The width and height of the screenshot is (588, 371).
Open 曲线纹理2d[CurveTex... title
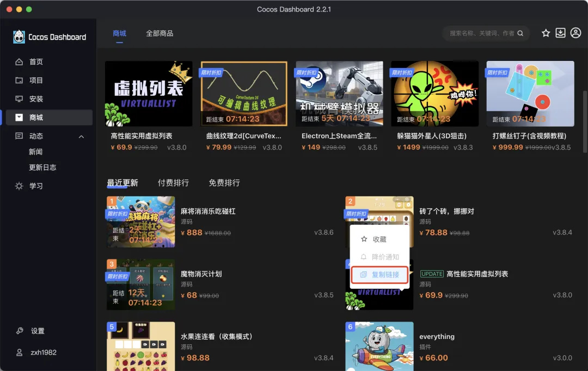(244, 136)
